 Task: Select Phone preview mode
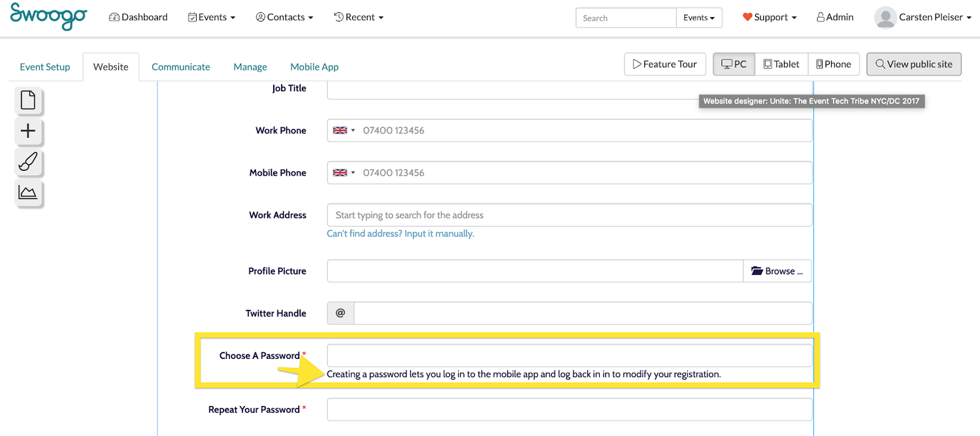click(834, 64)
